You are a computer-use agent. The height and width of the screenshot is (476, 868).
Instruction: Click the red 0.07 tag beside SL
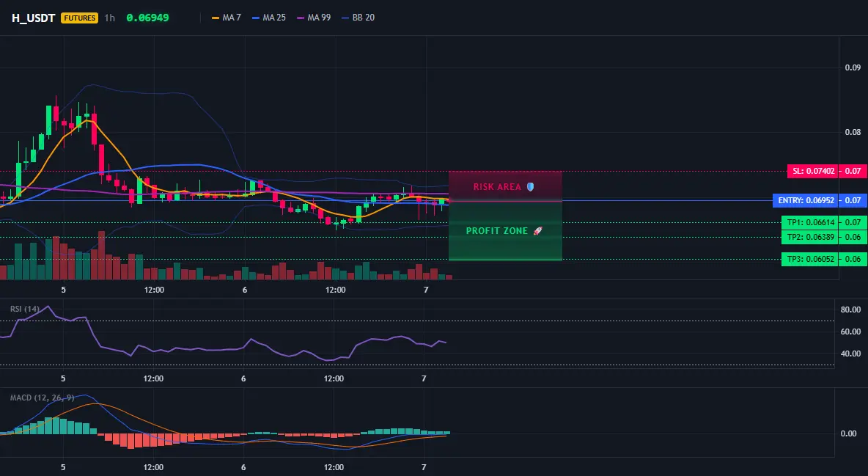pos(853,171)
